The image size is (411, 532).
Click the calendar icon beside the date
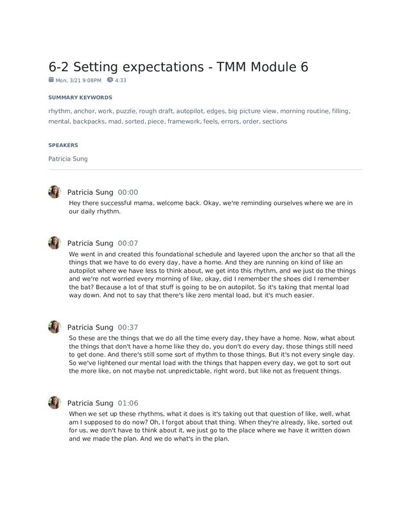(x=51, y=80)
